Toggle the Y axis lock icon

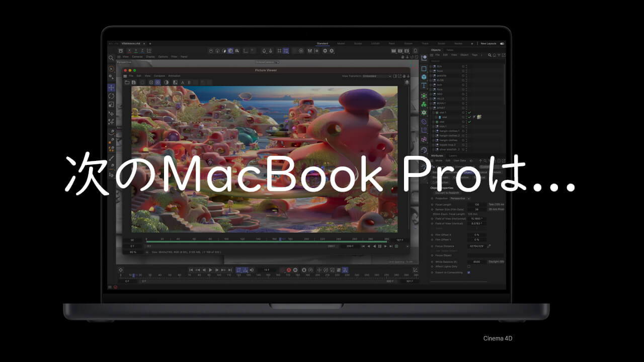pos(135,51)
